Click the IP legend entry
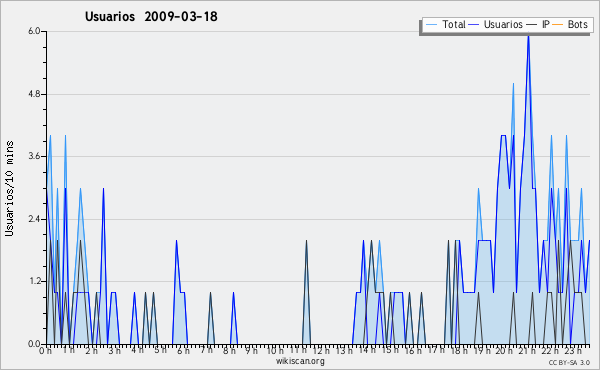The image size is (600, 370). [x=538, y=24]
